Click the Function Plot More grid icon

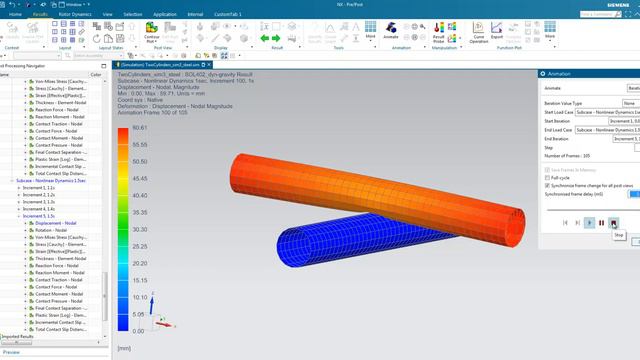tap(550, 30)
